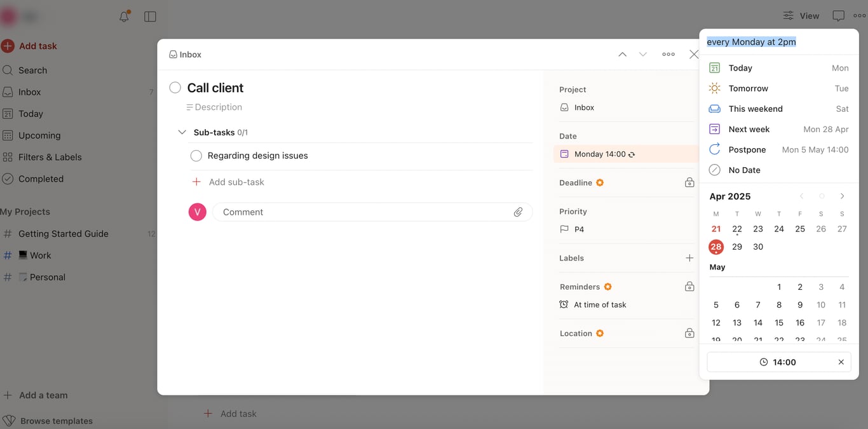Screen dimensions: 868x429
Task: Mark the Call client task complete
Action: (x=175, y=87)
